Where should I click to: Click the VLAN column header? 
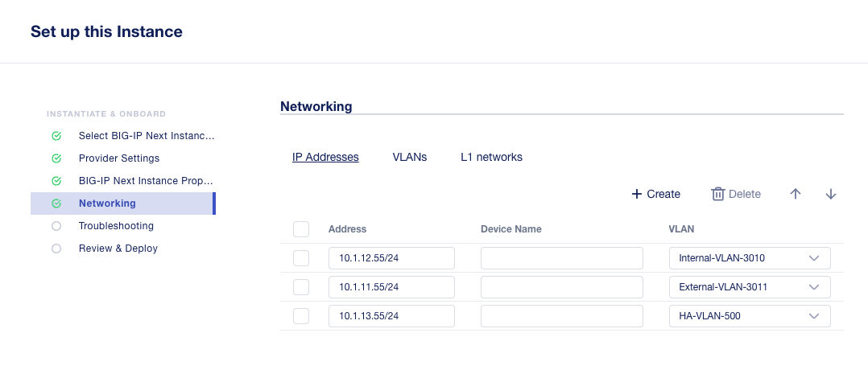(681, 229)
